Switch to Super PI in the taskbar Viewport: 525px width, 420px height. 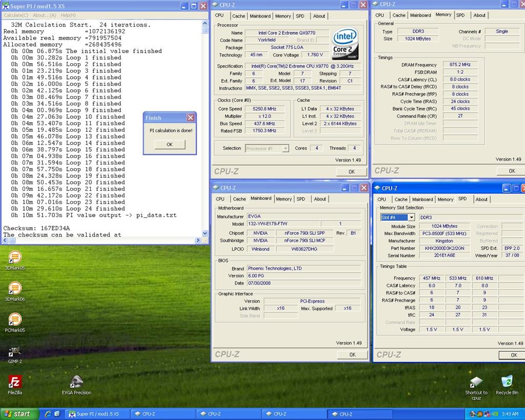tap(97, 414)
